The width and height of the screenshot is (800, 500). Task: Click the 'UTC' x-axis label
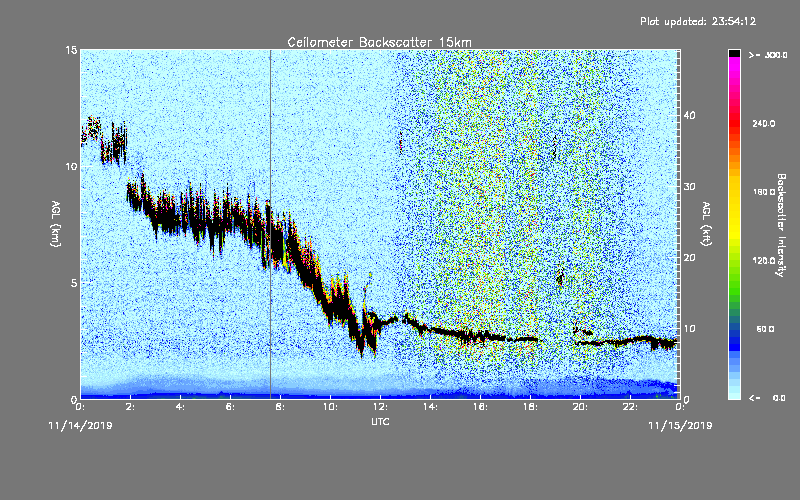coord(380,421)
